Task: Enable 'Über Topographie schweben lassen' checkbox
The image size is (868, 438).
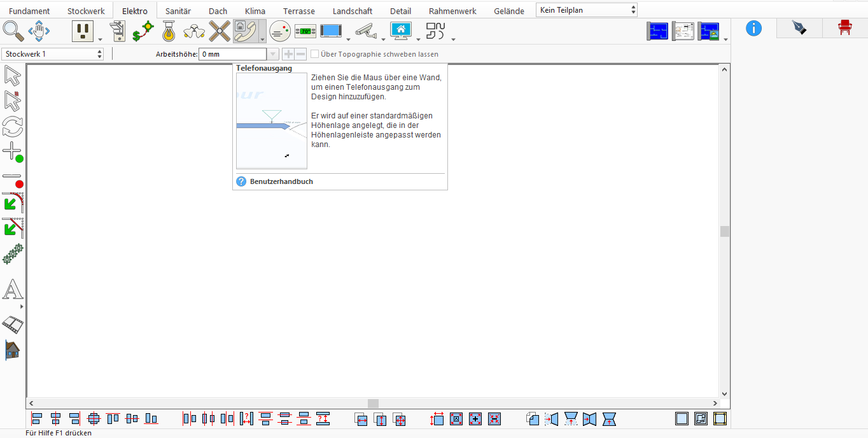Action: pos(314,54)
